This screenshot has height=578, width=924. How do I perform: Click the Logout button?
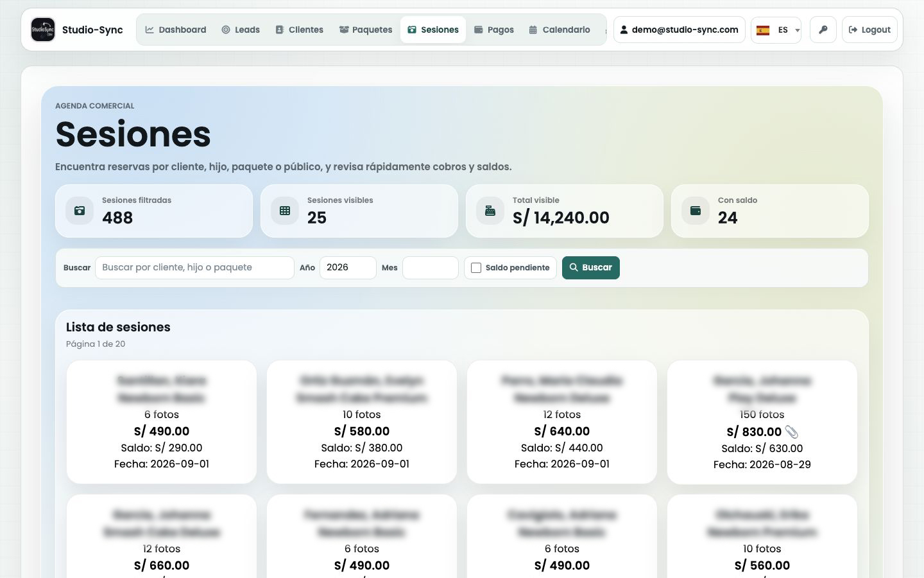pyautogui.click(x=869, y=30)
